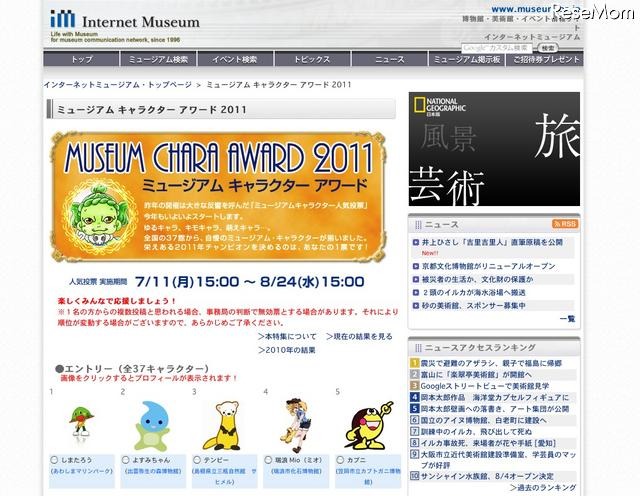Open ranking 4 岡本太郎作品 海洋堂 article

click(495, 397)
